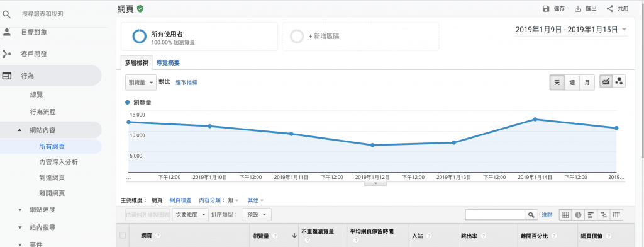Open 到達網頁 in the sidebar

click(52, 178)
